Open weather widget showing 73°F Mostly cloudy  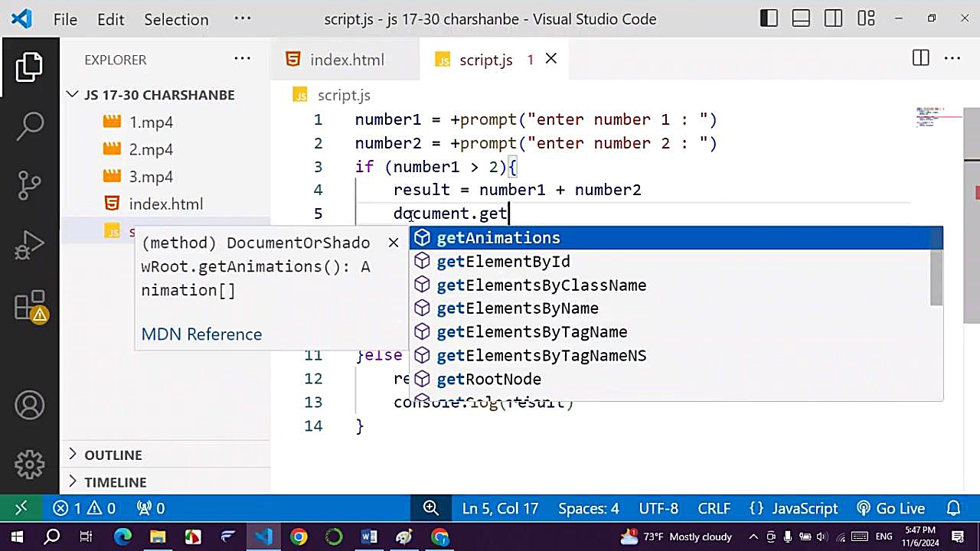click(x=676, y=536)
